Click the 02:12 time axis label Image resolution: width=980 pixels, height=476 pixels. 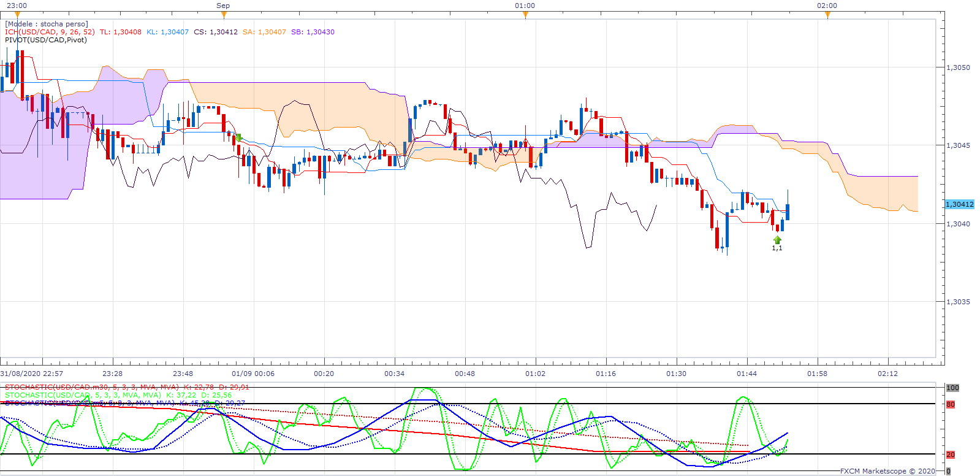[887, 374]
